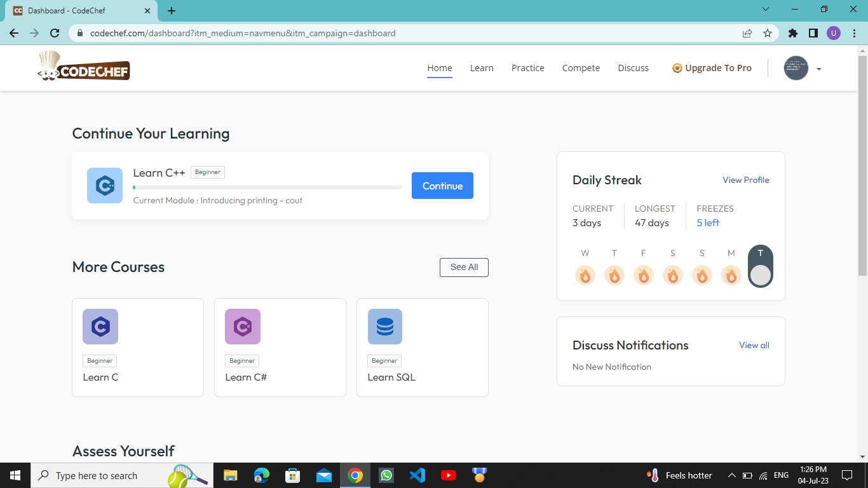
Task: Close the Dashboard - CodeChef tab
Action: coord(147,11)
